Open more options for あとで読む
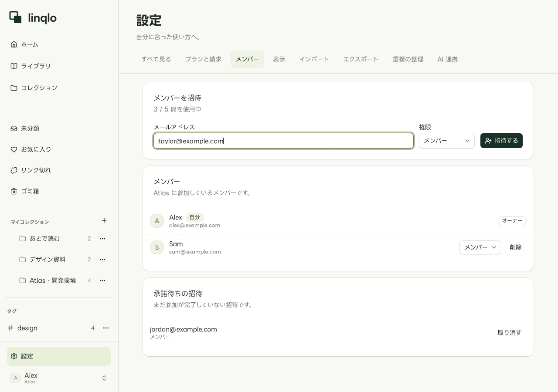558x392 pixels. coord(102,239)
